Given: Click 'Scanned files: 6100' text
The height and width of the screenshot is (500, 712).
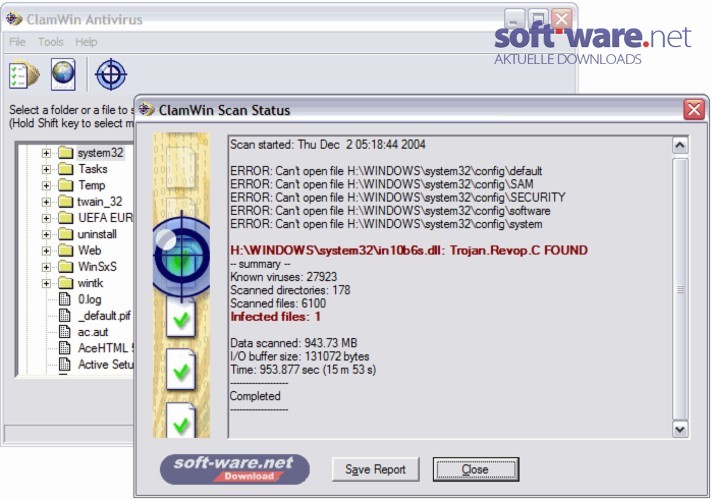Looking at the screenshot, I should pos(278,303).
